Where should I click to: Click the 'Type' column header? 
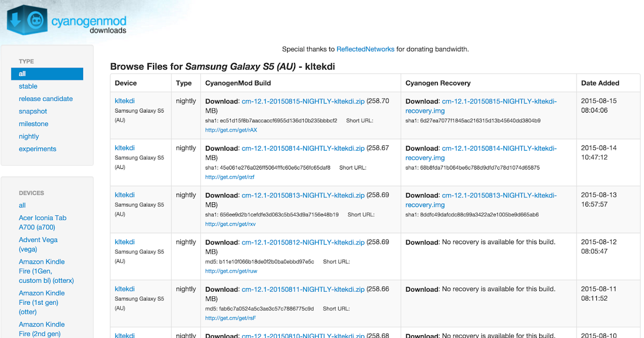tap(184, 83)
